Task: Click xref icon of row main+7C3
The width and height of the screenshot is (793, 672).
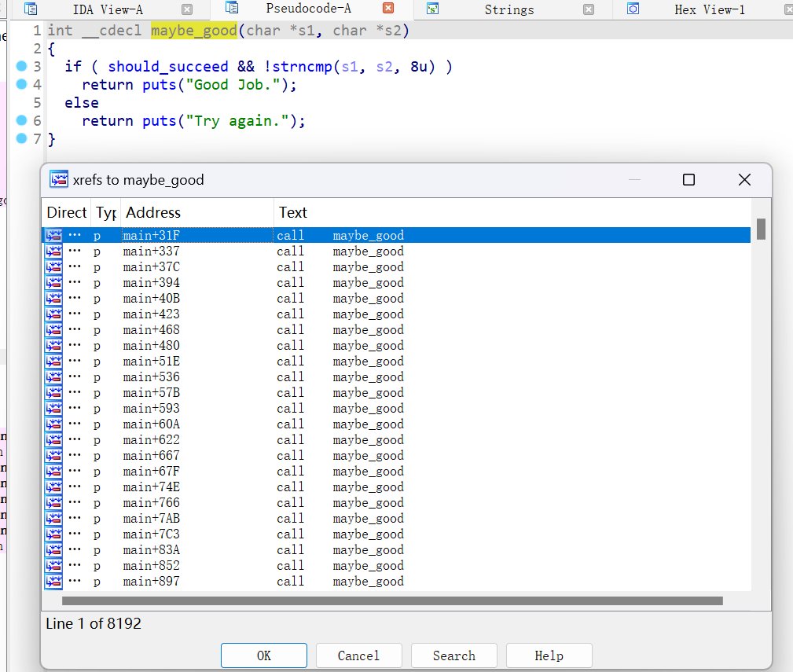Action: tap(53, 534)
